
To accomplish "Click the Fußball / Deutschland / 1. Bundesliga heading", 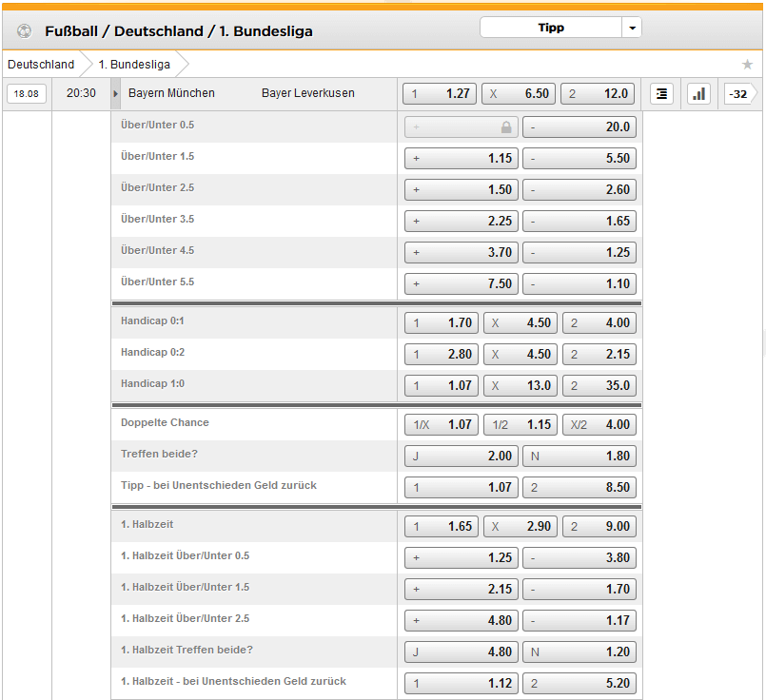I will (179, 31).
